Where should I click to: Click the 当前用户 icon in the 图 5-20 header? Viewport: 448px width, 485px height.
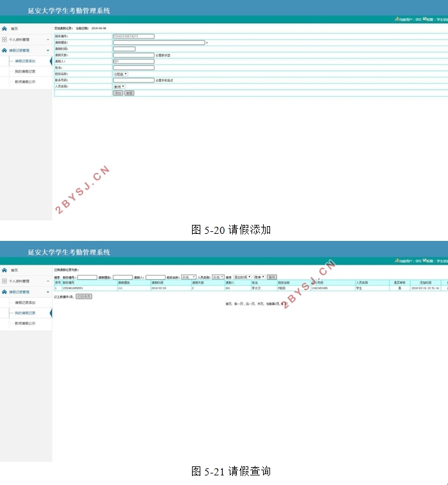click(397, 19)
